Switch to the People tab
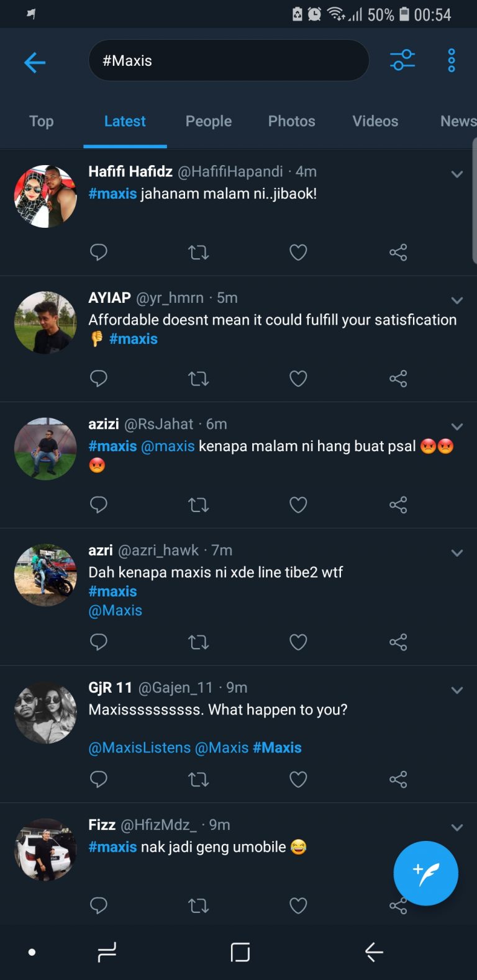Viewport: 477px width, 980px height. [x=209, y=121]
